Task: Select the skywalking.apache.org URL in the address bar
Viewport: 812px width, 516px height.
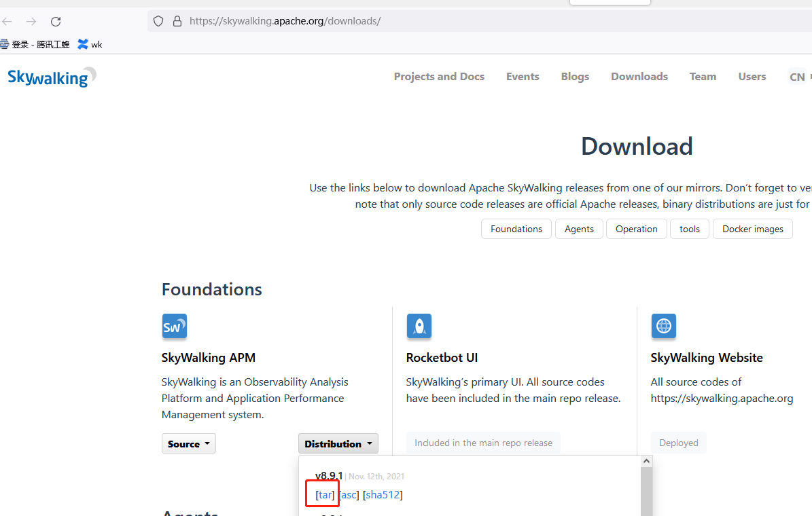Action: pos(285,21)
